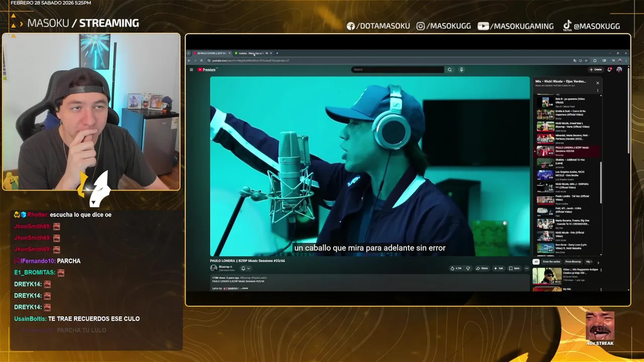Click UsainBoltis chat username
The height and width of the screenshot is (362, 644).
point(30,319)
